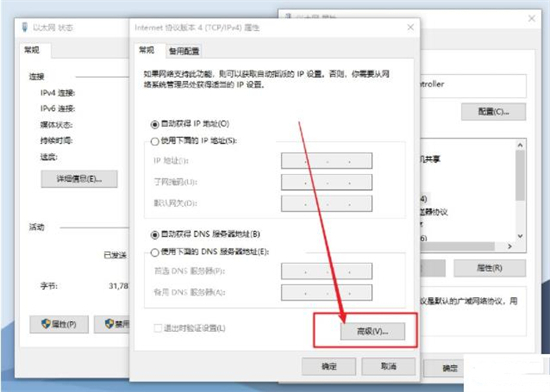Click scroll down arrow in components list
The width and height of the screenshot is (550, 392).
click(520, 236)
